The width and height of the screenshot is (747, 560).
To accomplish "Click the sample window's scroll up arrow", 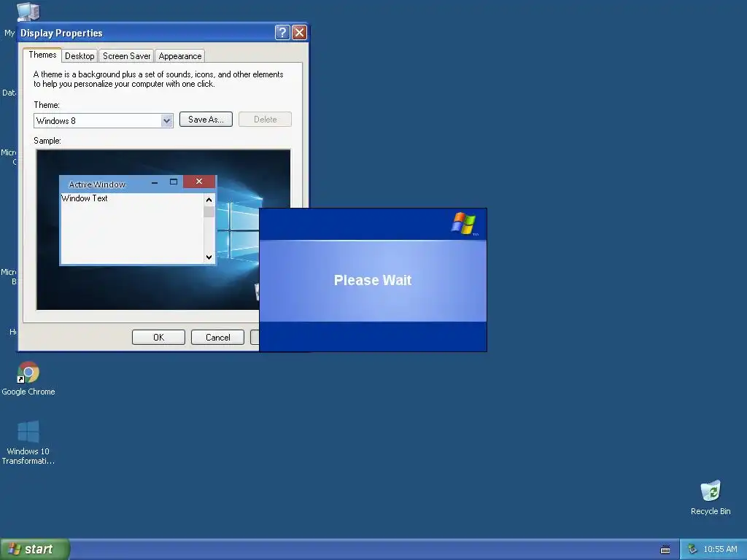I will tap(209, 200).
